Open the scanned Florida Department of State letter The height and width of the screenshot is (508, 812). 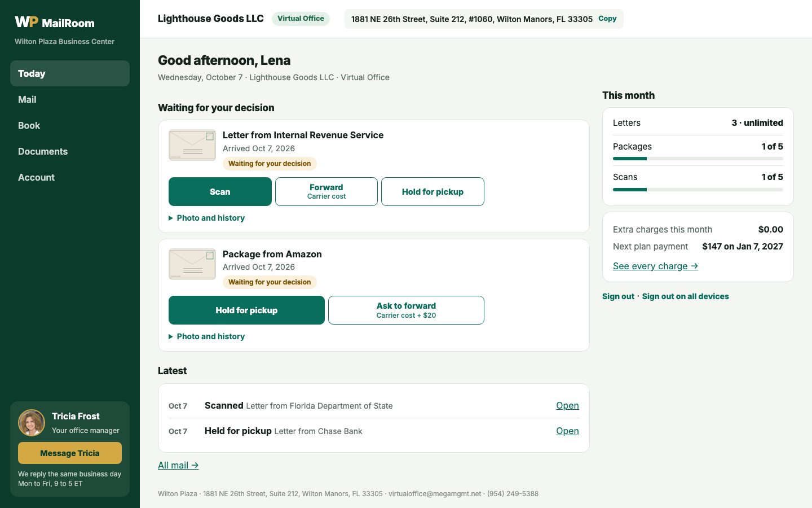point(567,405)
